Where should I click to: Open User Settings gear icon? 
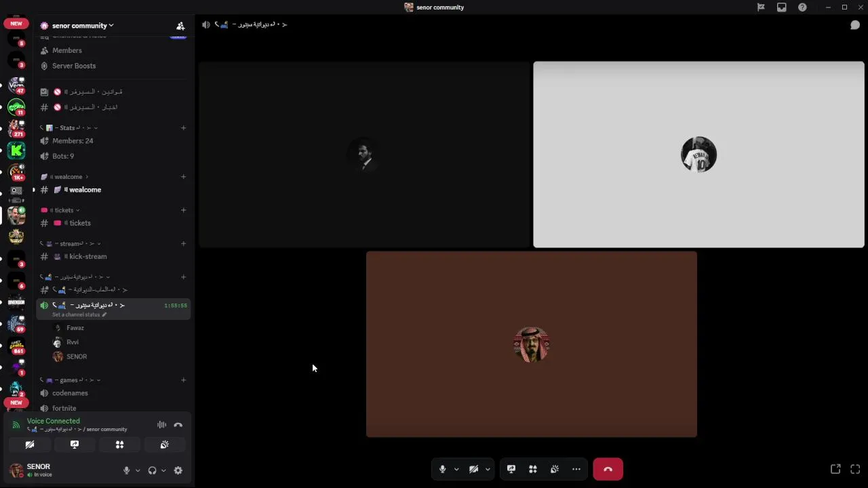(178, 470)
